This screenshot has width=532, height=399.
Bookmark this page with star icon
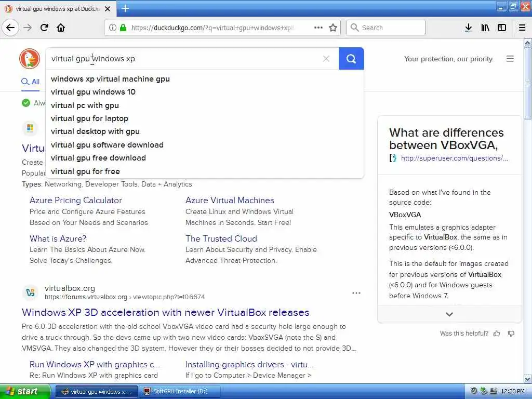333,28
